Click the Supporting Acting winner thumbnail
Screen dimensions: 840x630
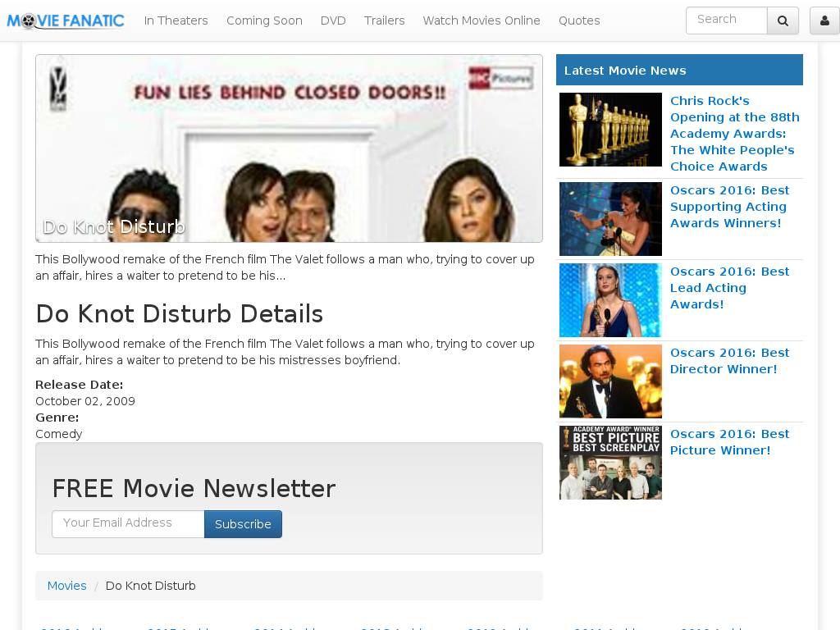click(610, 218)
